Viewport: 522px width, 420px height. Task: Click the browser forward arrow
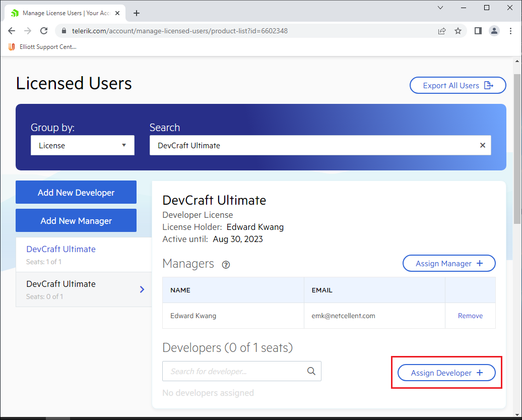click(28, 31)
